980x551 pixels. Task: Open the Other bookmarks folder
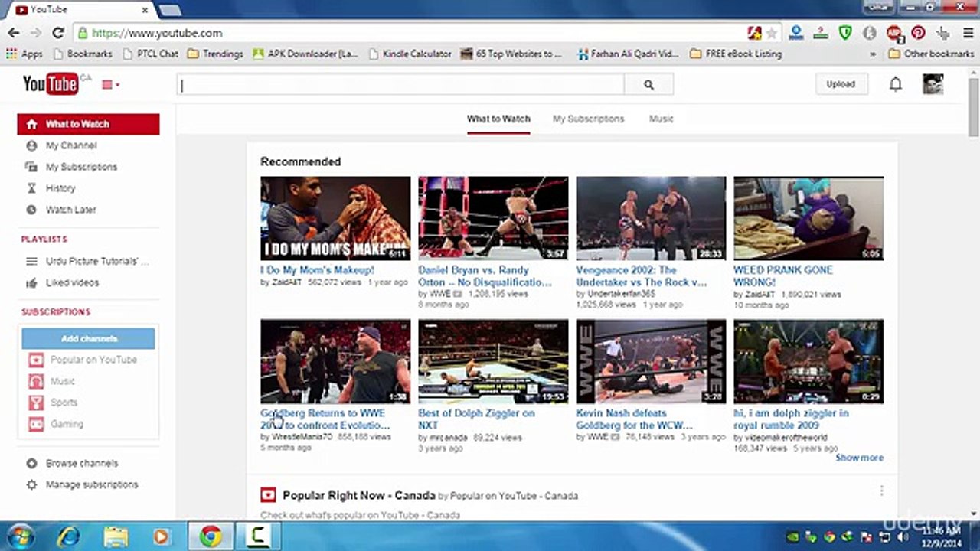click(x=931, y=54)
